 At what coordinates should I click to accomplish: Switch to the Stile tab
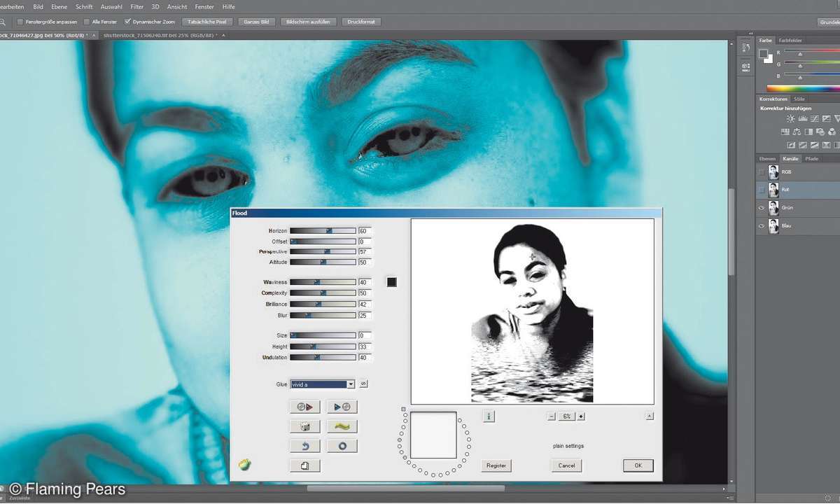click(799, 99)
